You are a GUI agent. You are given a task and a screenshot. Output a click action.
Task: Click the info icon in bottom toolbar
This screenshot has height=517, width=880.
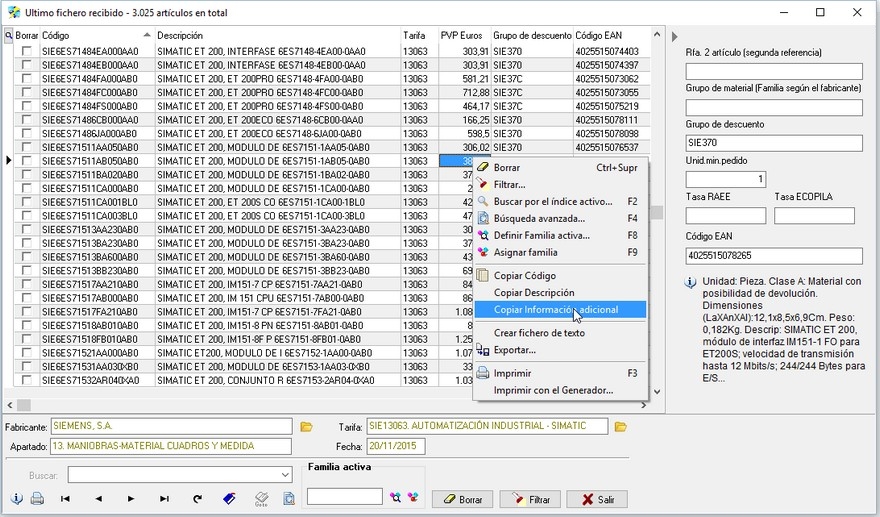[17, 498]
